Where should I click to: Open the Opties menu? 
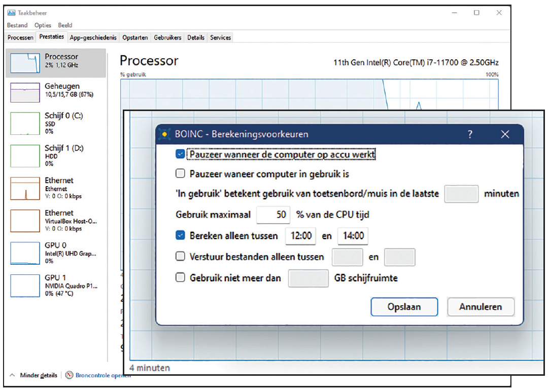[43, 25]
